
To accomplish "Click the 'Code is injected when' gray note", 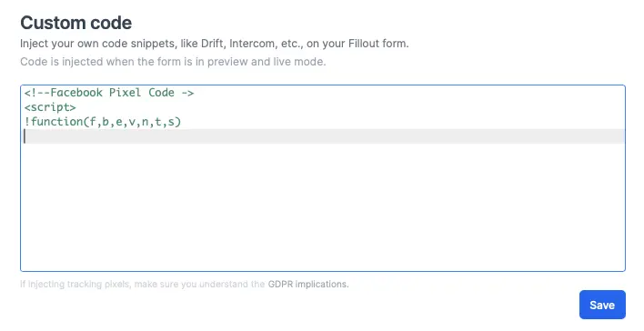I will [78, 62].
